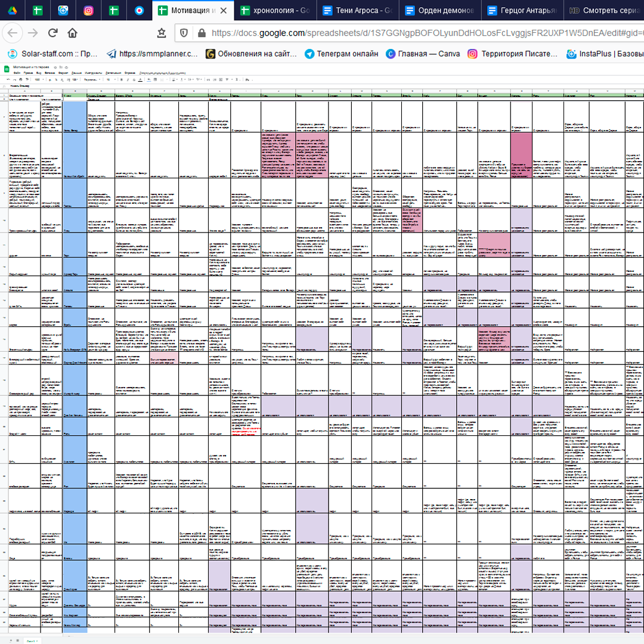644x644 pixels.
Task: Switch to the "хронология" browser tab
Action: (274, 10)
